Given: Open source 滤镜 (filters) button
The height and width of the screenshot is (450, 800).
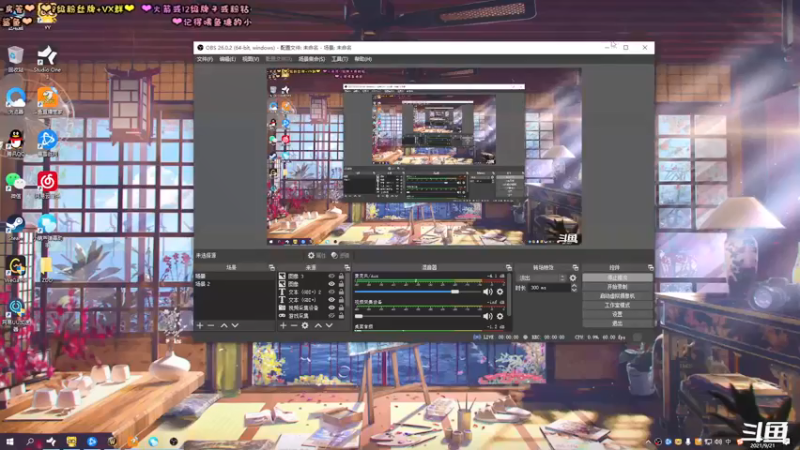Looking at the screenshot, I should point(340,255).
